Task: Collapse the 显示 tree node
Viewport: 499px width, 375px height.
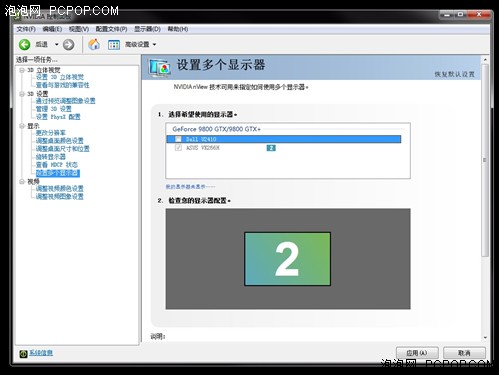Action: (22, 126)
